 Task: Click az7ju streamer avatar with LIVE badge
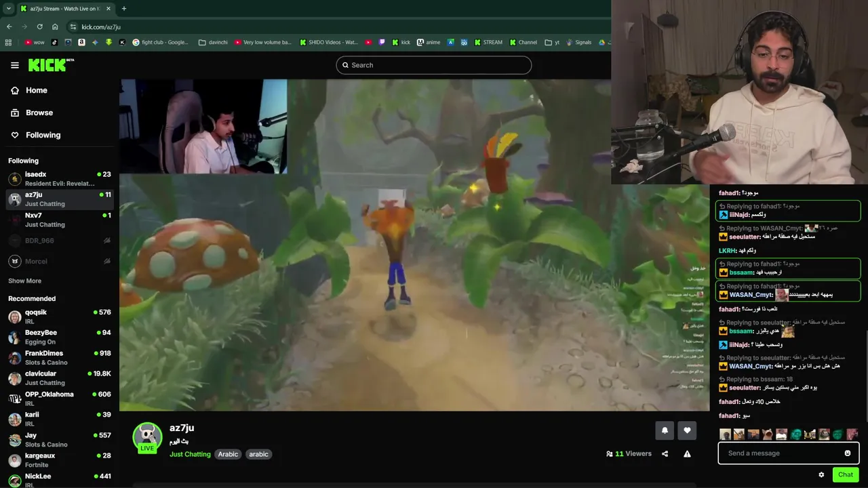point(147,438)
